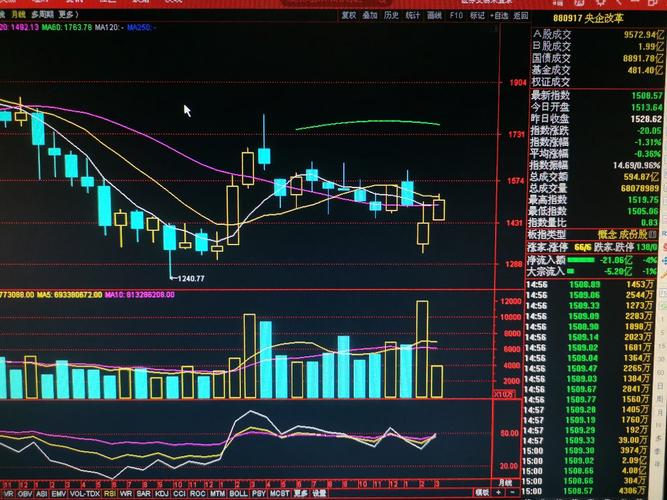Click the 净流入额 green bar
This screenshot has height=500, width=667.
581,260
